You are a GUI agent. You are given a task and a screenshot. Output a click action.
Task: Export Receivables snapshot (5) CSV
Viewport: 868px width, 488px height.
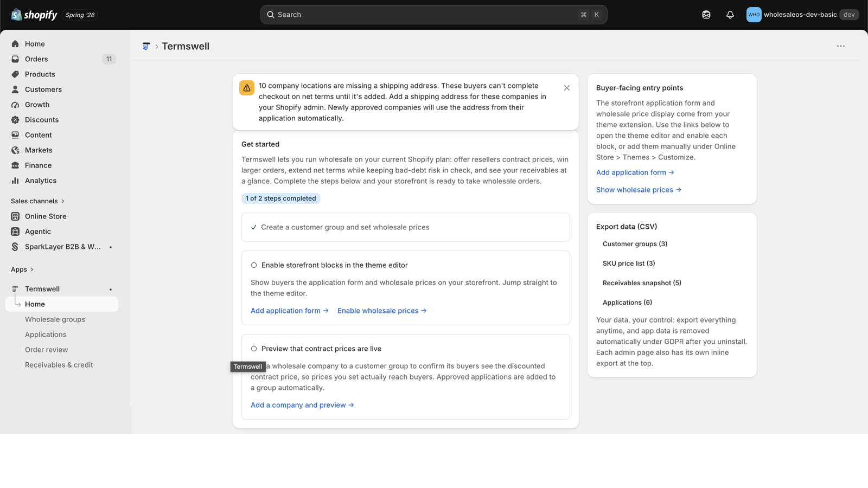coord(642,283)
